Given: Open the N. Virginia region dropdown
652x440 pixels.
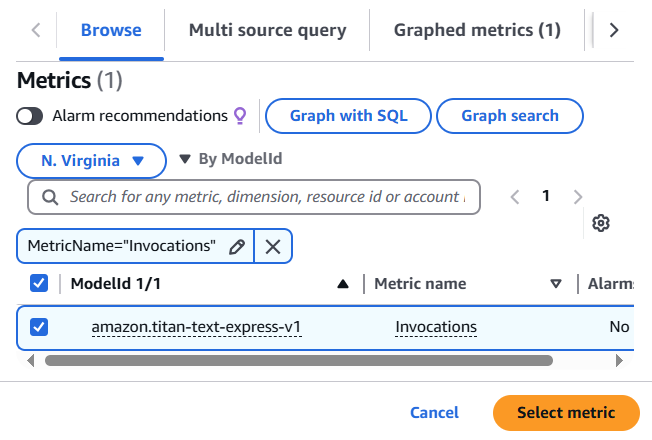Looking at the screenshot, I should 92,160.
